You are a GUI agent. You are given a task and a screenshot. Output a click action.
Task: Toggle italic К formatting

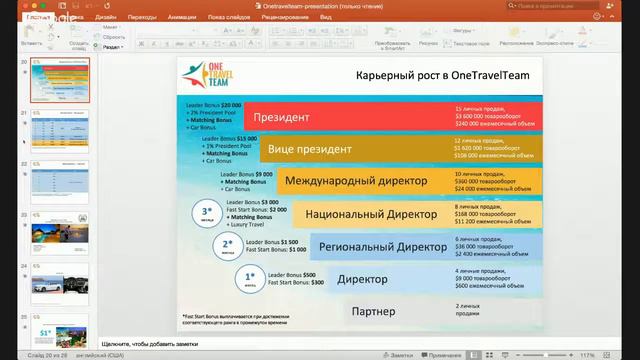coord(154,44)
